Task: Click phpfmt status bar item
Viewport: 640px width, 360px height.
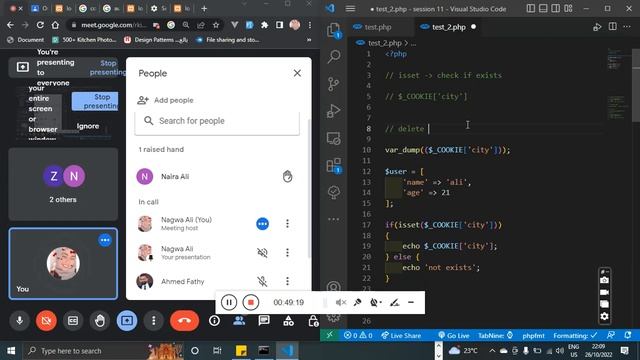Action: point(533,336)
